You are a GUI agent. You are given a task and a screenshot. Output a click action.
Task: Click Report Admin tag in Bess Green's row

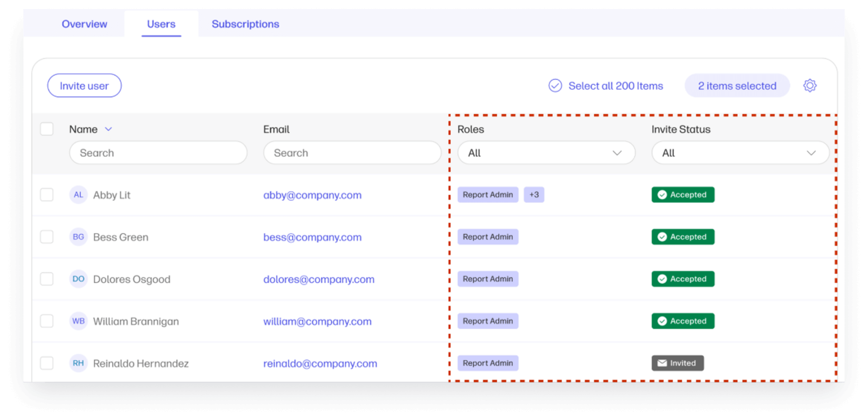pyautogui.click(x=488, y=237)
